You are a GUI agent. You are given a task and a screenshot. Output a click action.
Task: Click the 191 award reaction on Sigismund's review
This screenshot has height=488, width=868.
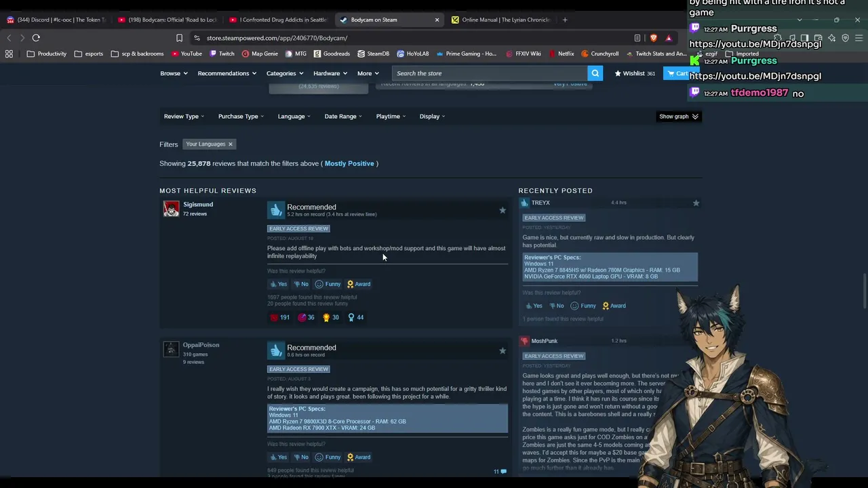(x=279, y=317)
